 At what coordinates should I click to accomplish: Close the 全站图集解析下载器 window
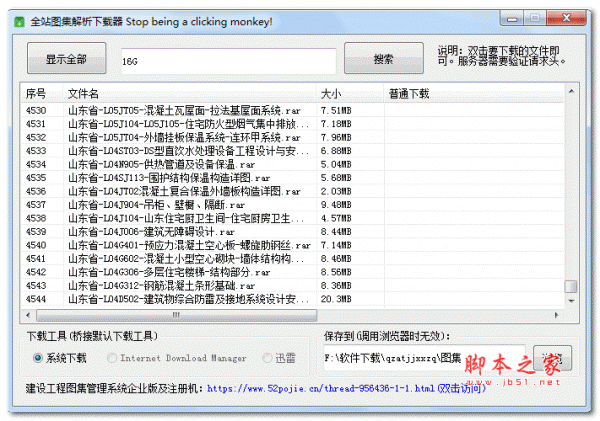[567, 18]
